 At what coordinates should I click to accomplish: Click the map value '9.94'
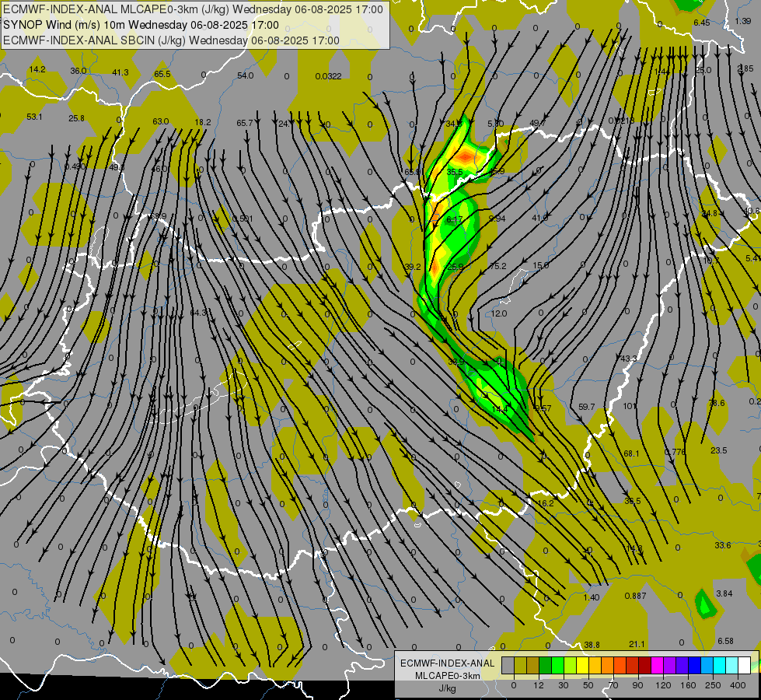pos(497,219)
